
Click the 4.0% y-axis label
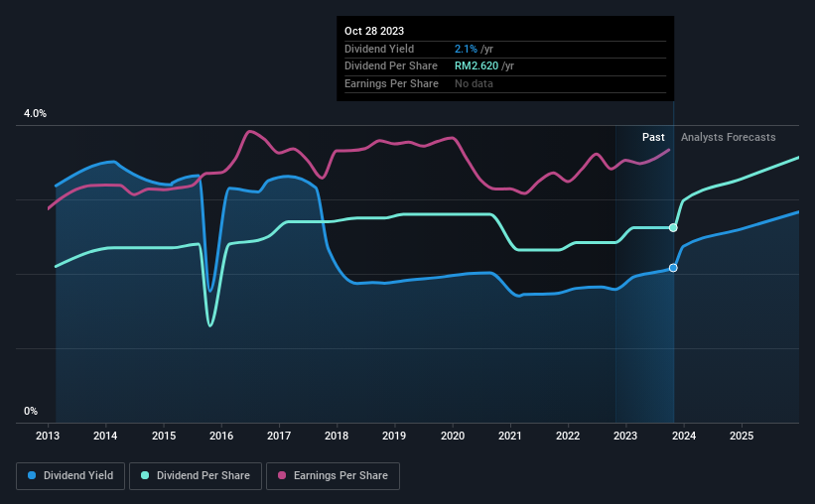pos(35,113)
